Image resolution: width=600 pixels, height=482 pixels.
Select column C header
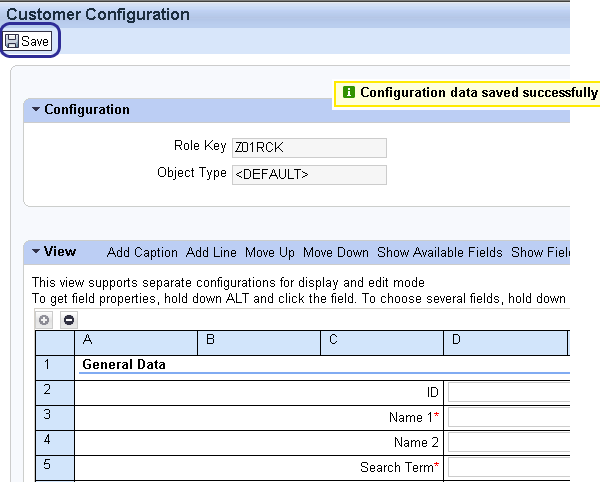[382, 341]
